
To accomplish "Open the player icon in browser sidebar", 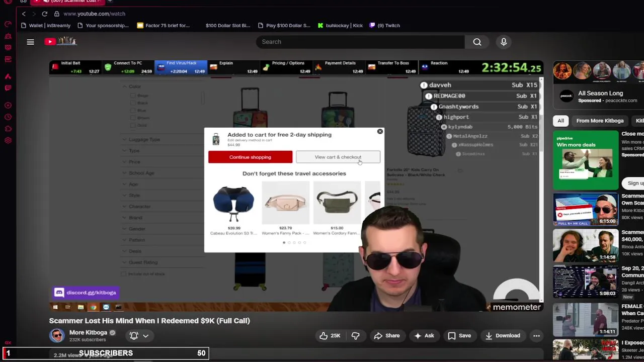I will tap(8, 105).
